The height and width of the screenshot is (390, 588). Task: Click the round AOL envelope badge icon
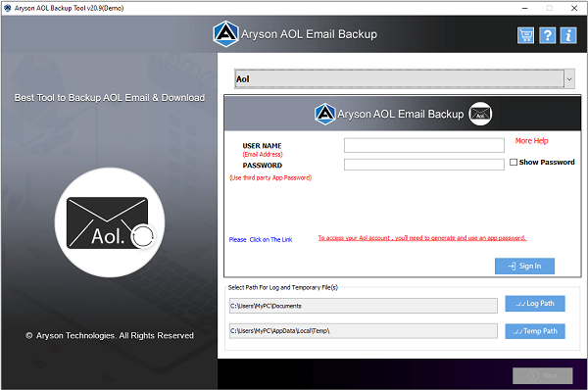coord(480,114)
